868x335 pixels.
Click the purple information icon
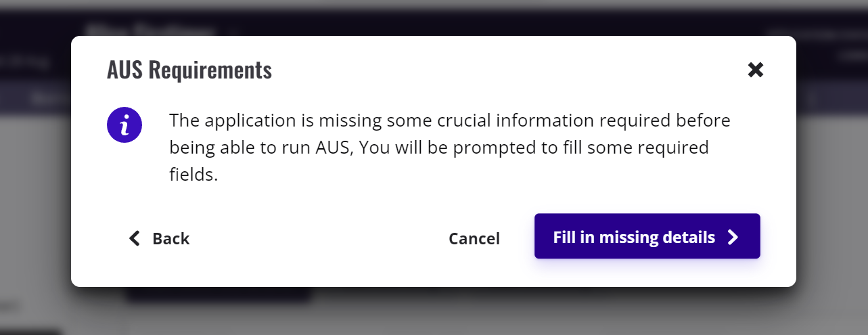point(124,125)
